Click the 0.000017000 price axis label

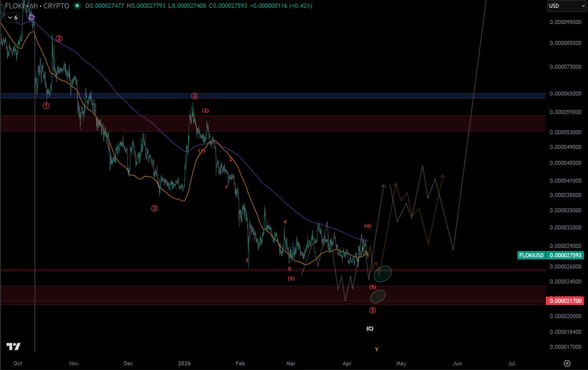click(x=565, y=347)
